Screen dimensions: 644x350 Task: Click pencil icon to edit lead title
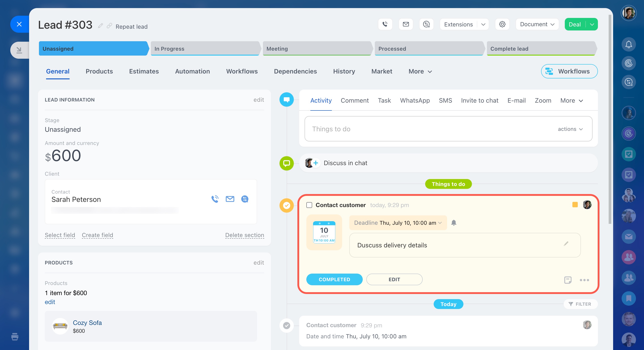100,26
